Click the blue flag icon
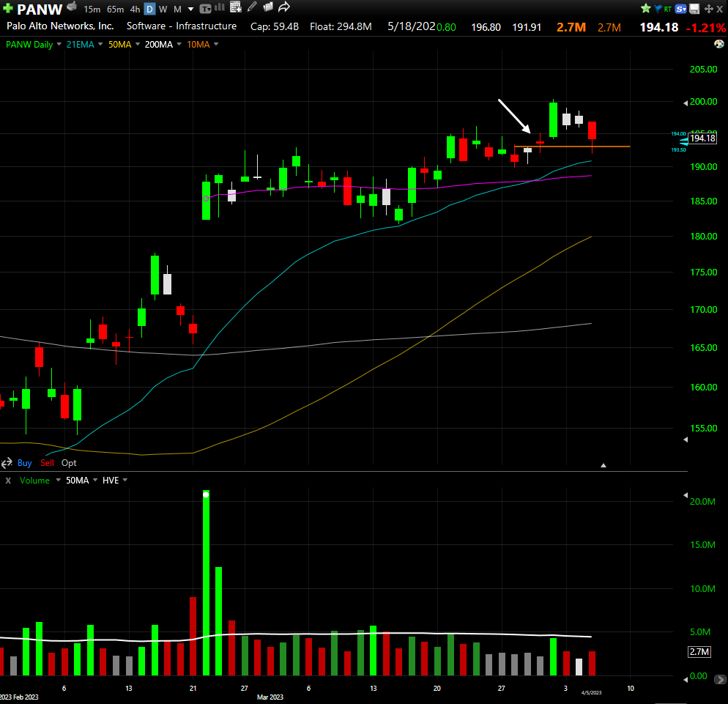This screenshot has width=728, height=704. [x=658, y=8]
